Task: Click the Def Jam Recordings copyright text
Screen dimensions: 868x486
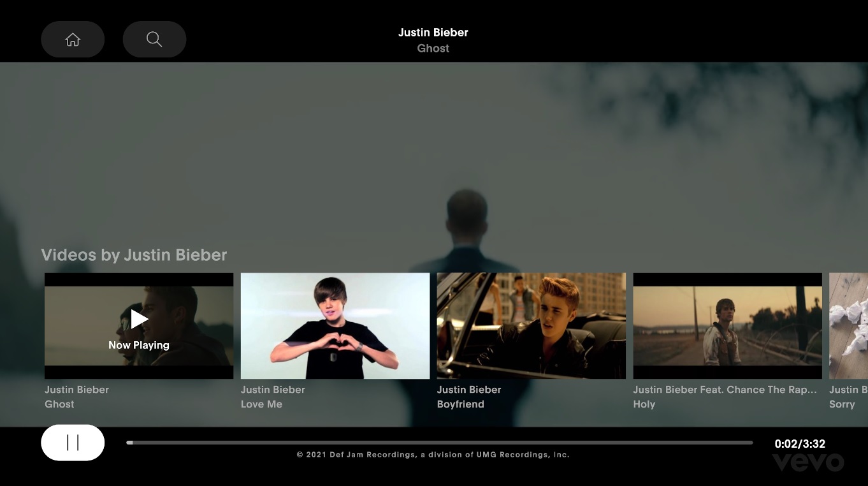Action: click(433, 455)
